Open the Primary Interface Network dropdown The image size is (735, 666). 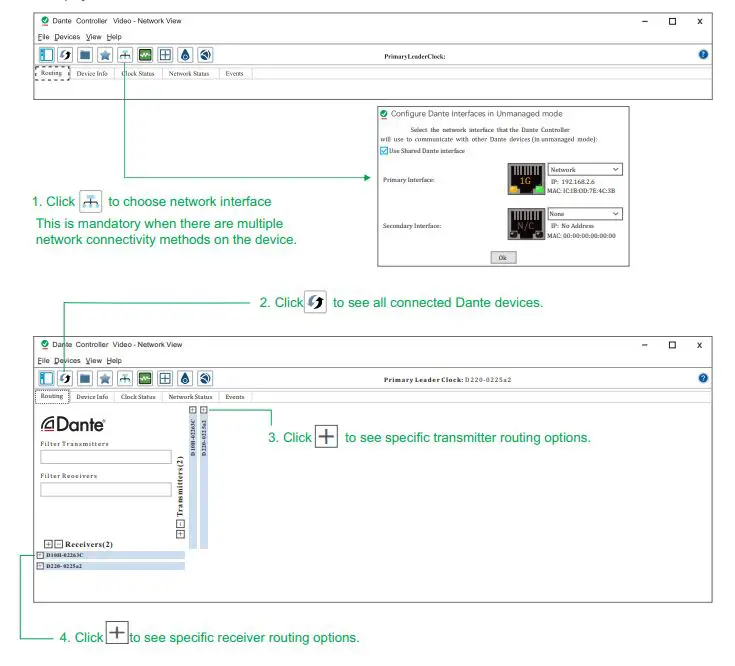(x=585, y=169)
